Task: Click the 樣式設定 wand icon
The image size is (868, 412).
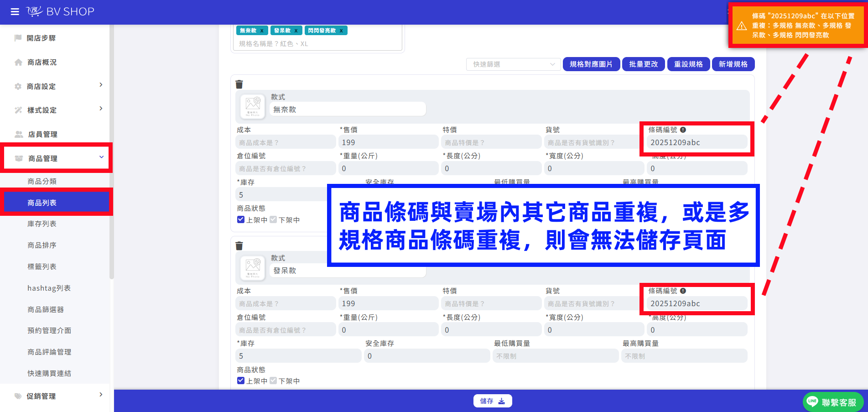Action: 18,110
